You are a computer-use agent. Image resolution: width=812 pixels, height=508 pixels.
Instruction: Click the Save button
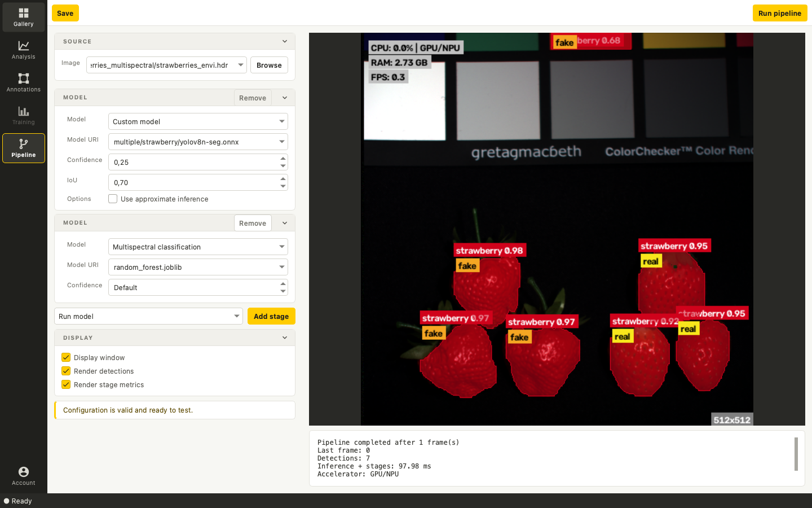point(65,13)
